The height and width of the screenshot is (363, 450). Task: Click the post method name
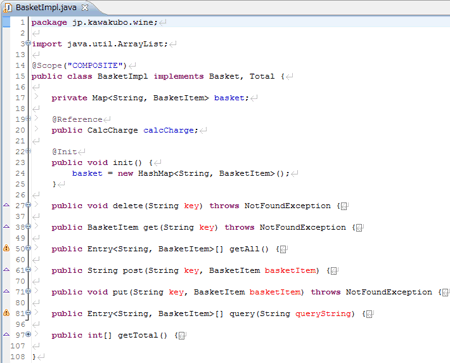[x=133, y=270]
